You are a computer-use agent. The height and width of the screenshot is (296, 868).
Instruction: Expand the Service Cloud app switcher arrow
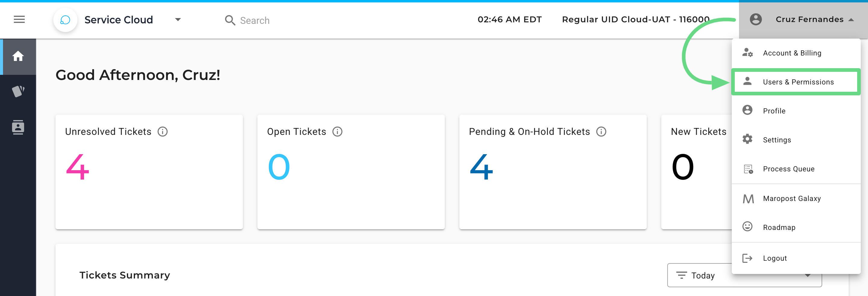(x=178, y=20)
